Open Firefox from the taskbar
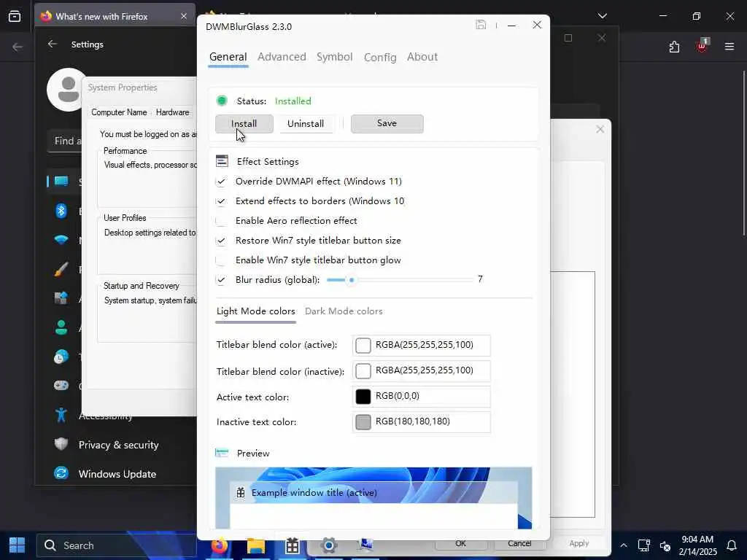The width and height of the screenshot is (747, 560). tap(220, 545)
